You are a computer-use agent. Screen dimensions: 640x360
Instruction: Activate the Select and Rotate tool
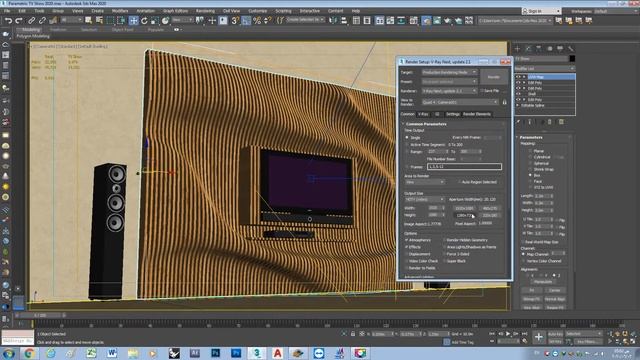(144, 20)
